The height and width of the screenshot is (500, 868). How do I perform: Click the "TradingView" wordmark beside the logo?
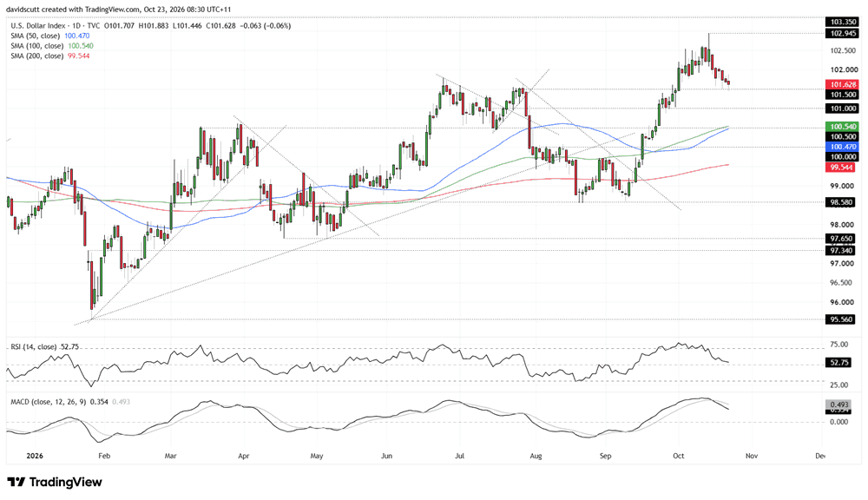[x=65, y=482]
